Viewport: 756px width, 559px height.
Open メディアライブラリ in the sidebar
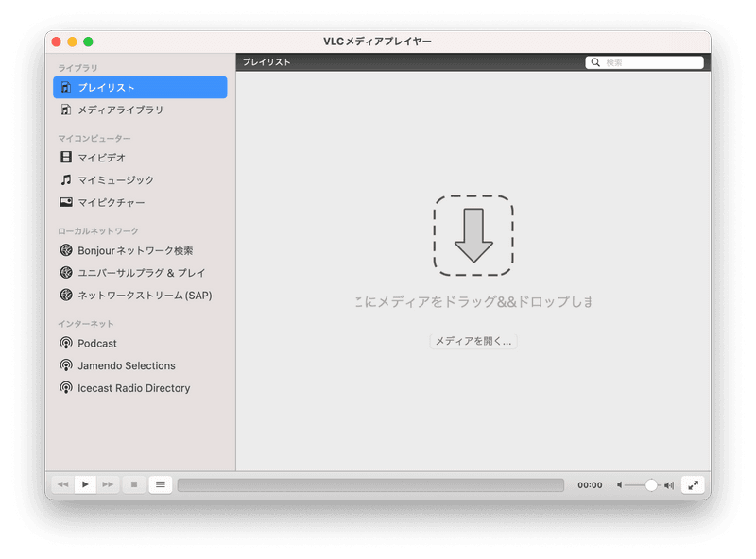[120, 110]
